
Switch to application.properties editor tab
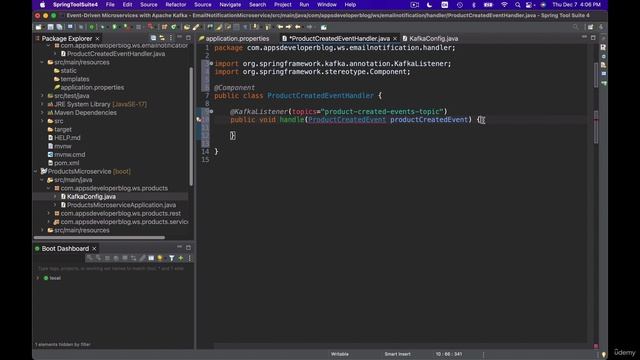point(234,38)
